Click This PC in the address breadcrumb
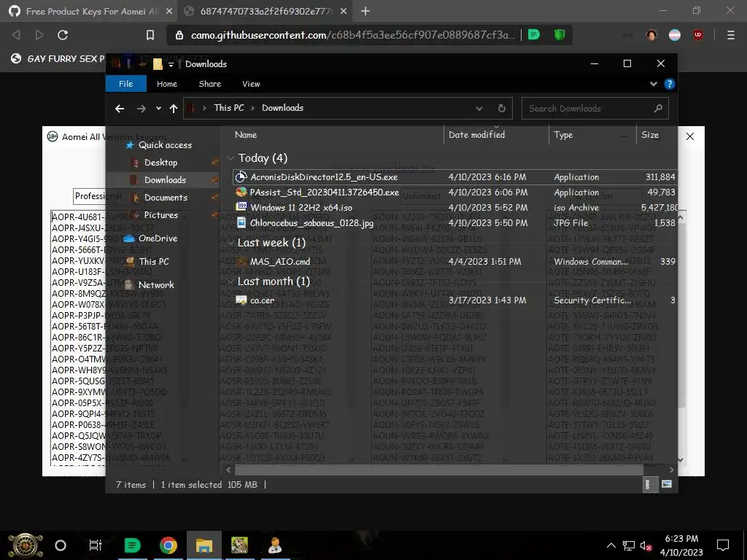 [229, 108]
